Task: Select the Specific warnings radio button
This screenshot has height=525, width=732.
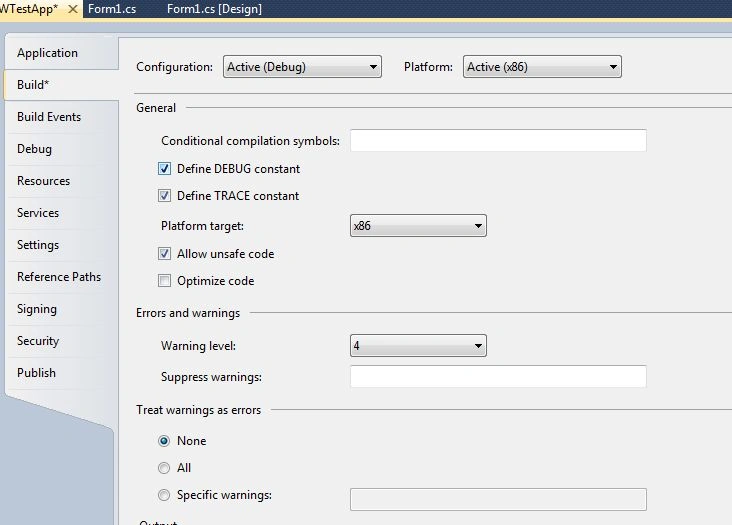Action: 164,495
